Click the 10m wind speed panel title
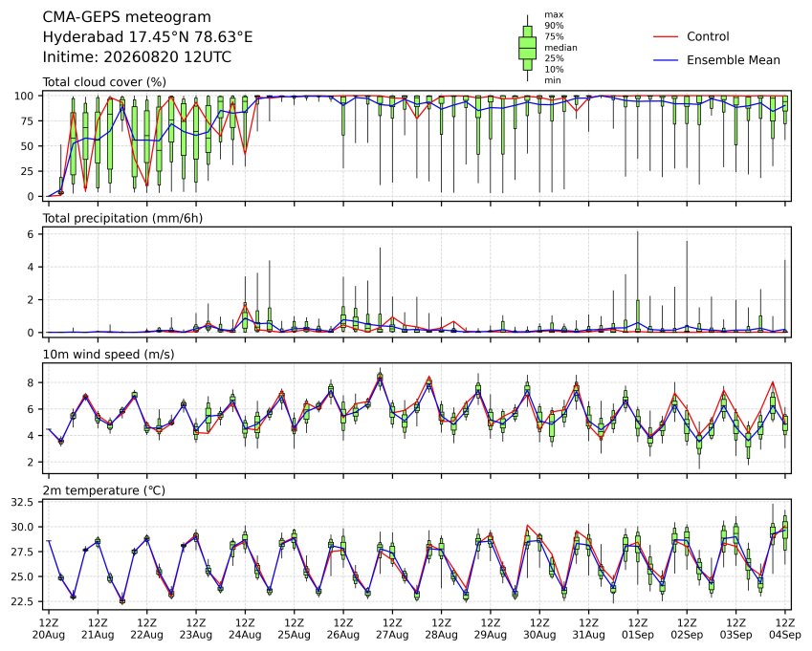 (108, 355)
